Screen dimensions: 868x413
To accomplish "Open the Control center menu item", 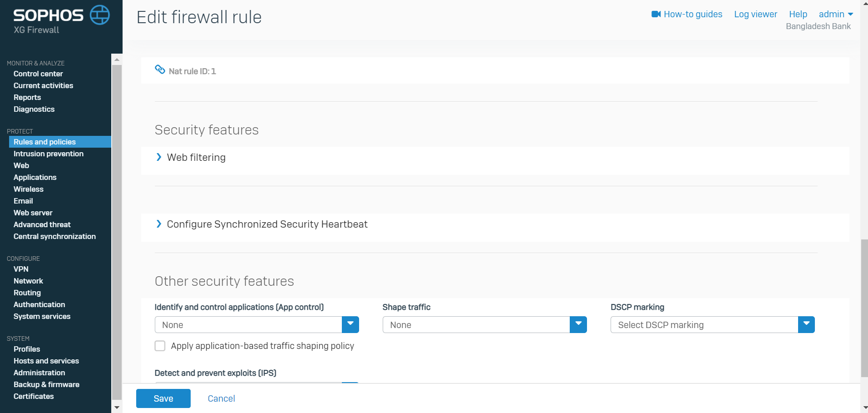I will (38, 74).
